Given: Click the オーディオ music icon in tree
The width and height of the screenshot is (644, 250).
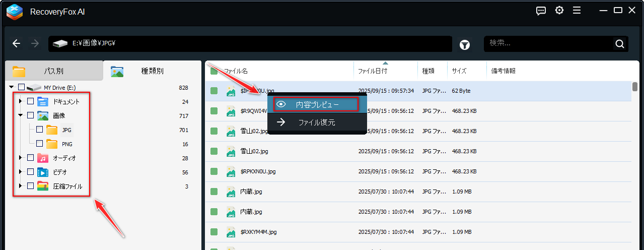Looking at the screenshot, I should click(x=43, y=158).
